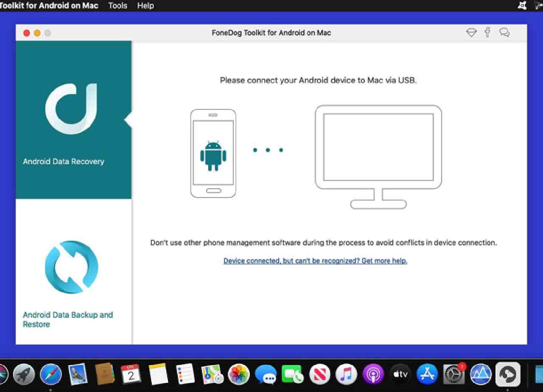Open the feedback chat bubbles icon
543x392 pixels.
click(x=504, y=33)
